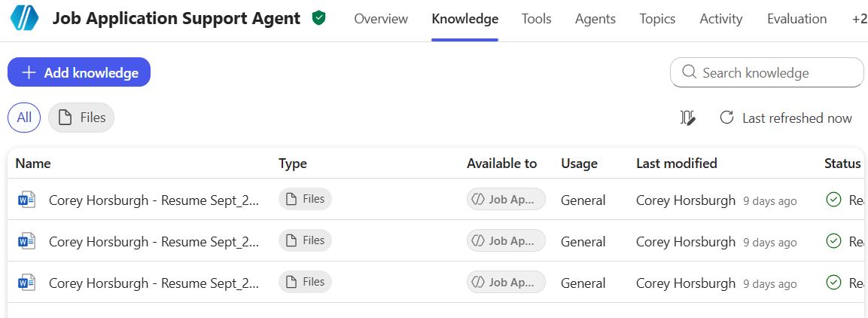Click the Copilot Studio agent logo
The image size is (868, 318).
(x=24, y=18)
